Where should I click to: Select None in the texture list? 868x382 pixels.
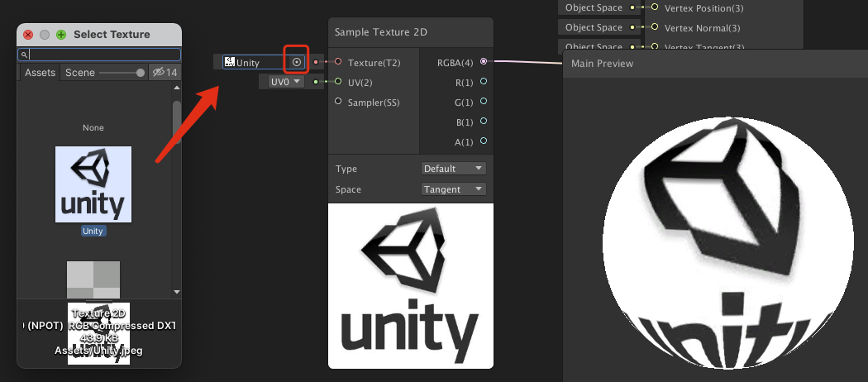click(x=93, y=128)
